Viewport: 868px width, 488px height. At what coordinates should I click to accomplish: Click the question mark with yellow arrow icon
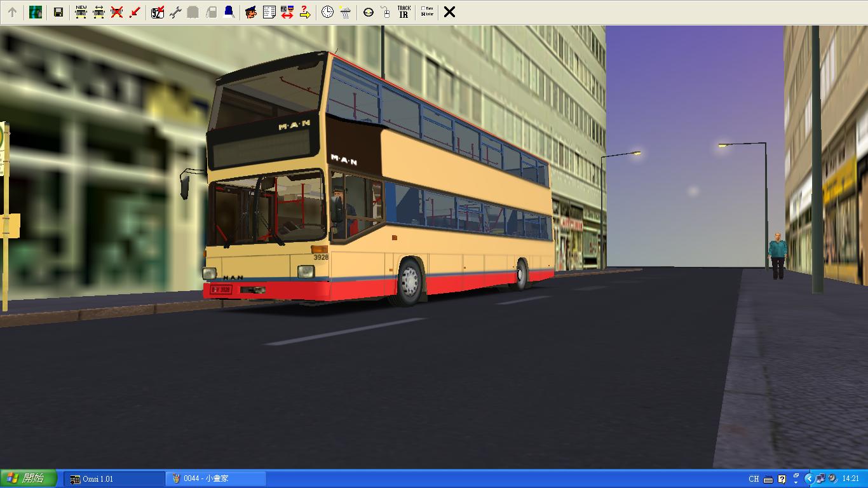[x=305, y=12]
